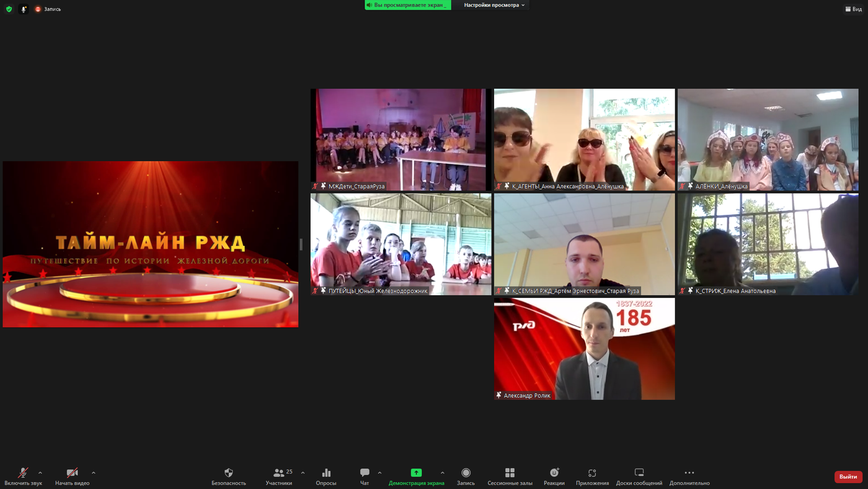The height and width of the screenshot is (489, 868).
Task: Open Breakout Rooms (Сессионные залы)
Action: [x=510, y=473]
